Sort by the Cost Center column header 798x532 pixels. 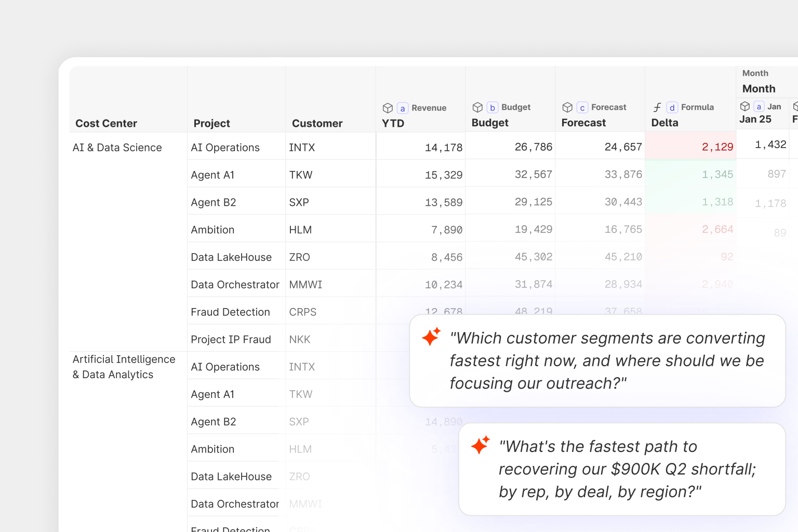click(107, 124)
